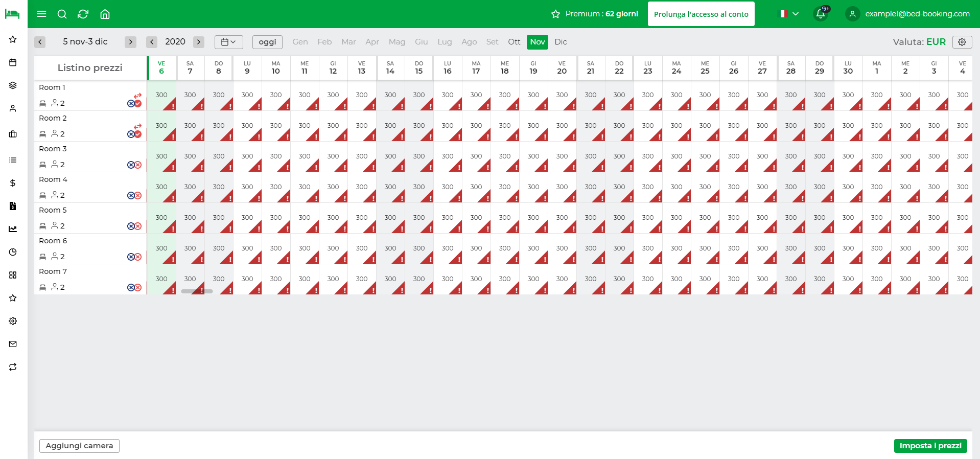This screenshot has height=459, width=980.
Task: Click Prolunga l'accesso al conto button
Action: 701,14
